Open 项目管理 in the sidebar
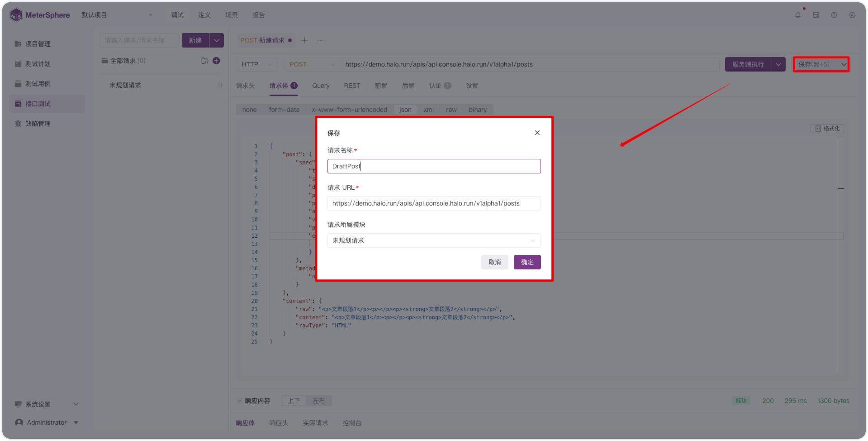 pos(47,44)
